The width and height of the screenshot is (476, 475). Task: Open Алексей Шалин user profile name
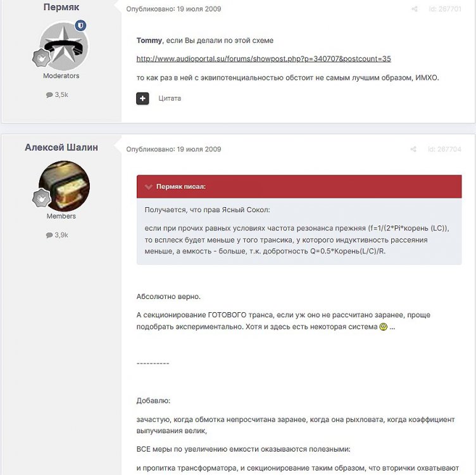(x=61, y=148)
